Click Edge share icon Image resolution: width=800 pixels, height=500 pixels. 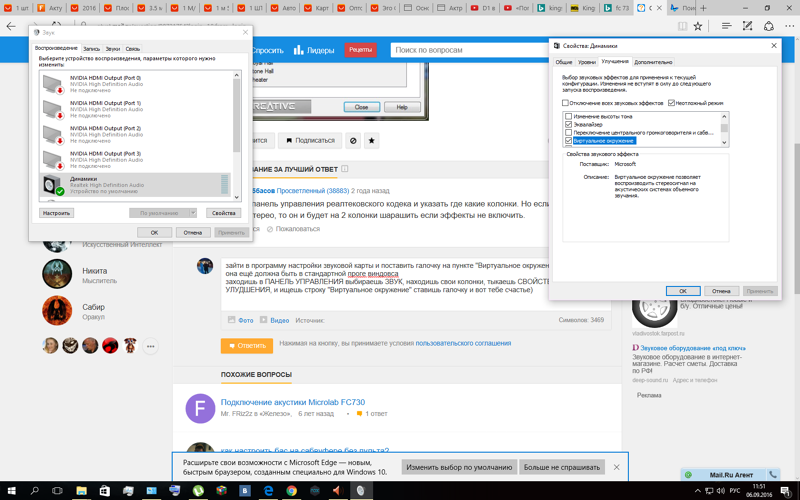[x=769, y=26]
